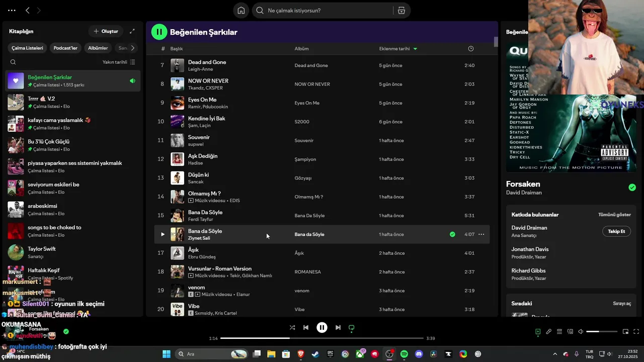Open the Browse icon in search bar
Image resolution: width=644 pixels, height=362 pixels.
(401, 11)
